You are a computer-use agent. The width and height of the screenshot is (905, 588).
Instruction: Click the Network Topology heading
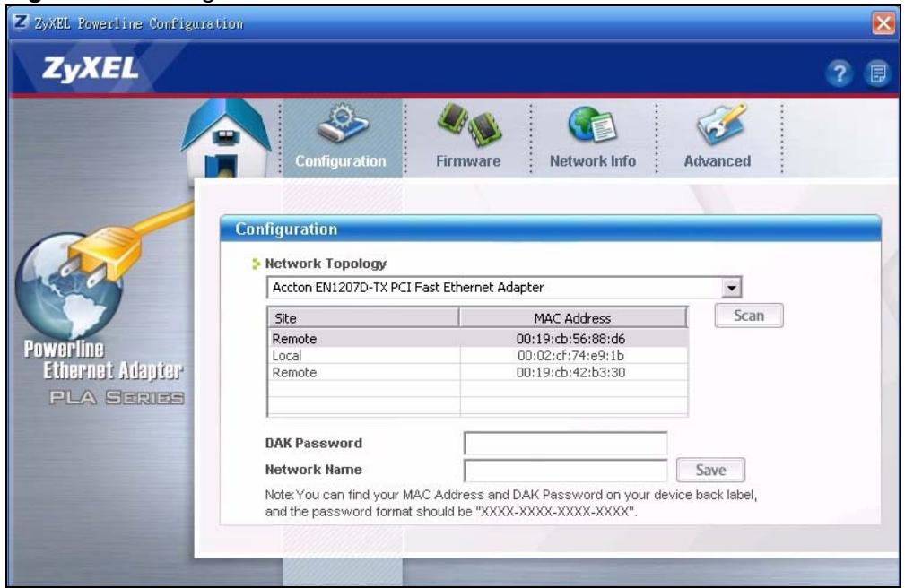click(326, 264)
